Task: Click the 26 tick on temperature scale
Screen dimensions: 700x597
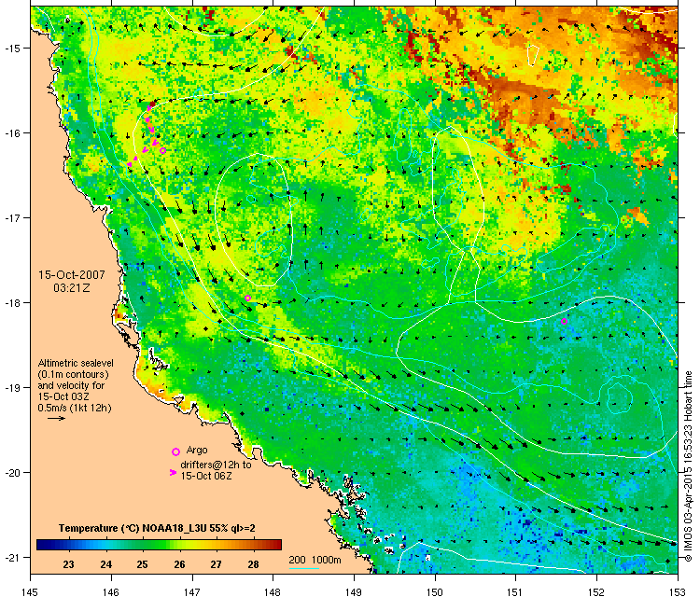Action: [179, 564]
